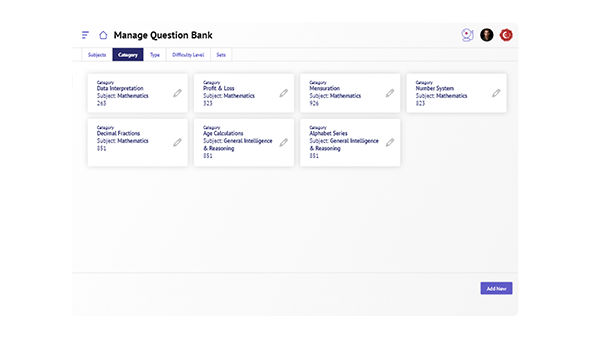This screenshot has width=590, height=360.
Task: Edit the Profit & Loss category
Action: coord(284,93)
